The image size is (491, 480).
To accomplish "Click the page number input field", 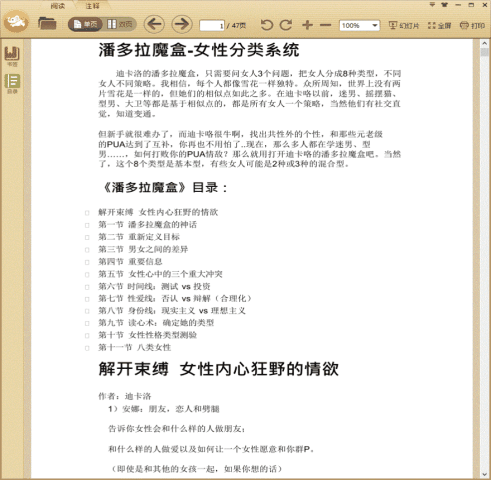I will tap(212, 25).
